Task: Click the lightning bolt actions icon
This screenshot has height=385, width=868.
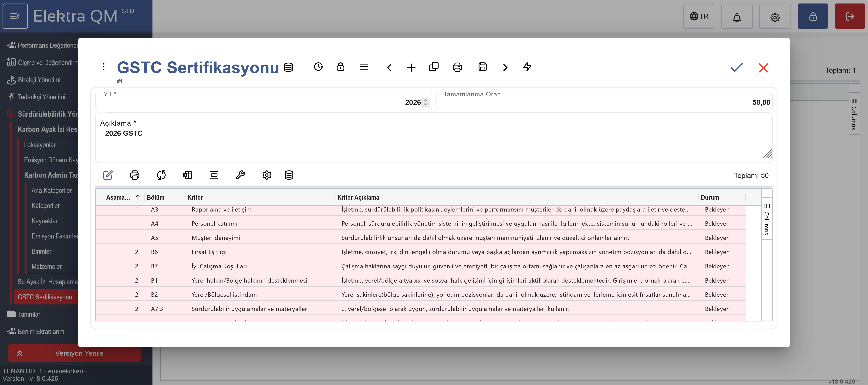Action: click(x=527, y=67)
